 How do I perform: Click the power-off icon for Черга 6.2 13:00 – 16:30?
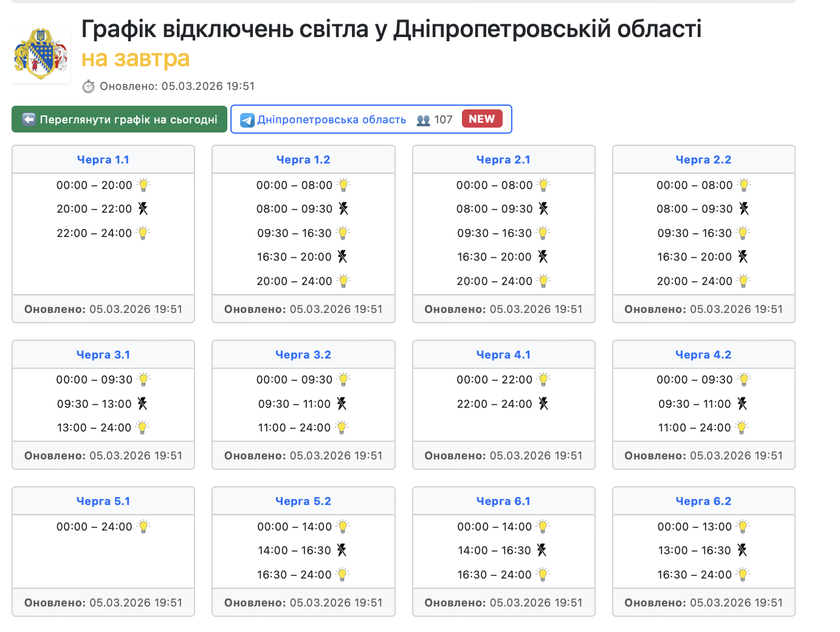pyautogui.click(x=742, y=550)
